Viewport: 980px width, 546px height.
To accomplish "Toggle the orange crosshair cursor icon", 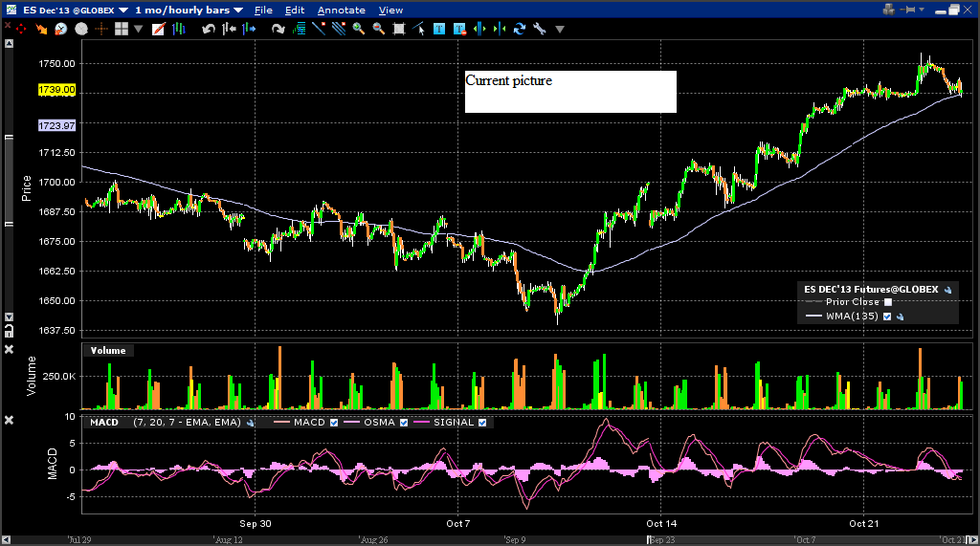I will point(101,29).
